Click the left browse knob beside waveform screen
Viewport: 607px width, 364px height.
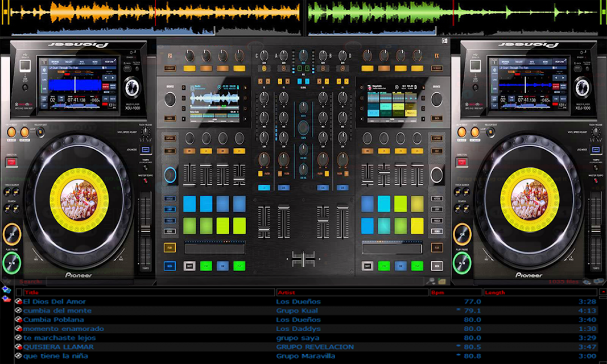(170, 100)
